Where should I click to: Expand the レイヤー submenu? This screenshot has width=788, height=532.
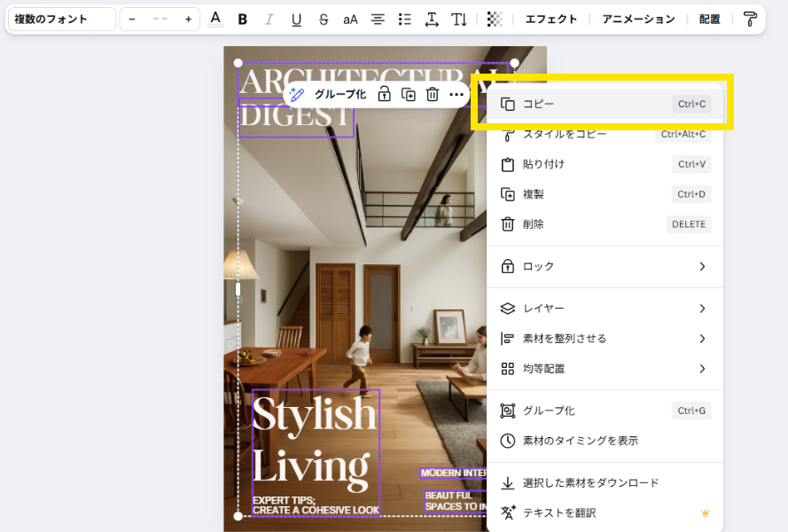605,309
